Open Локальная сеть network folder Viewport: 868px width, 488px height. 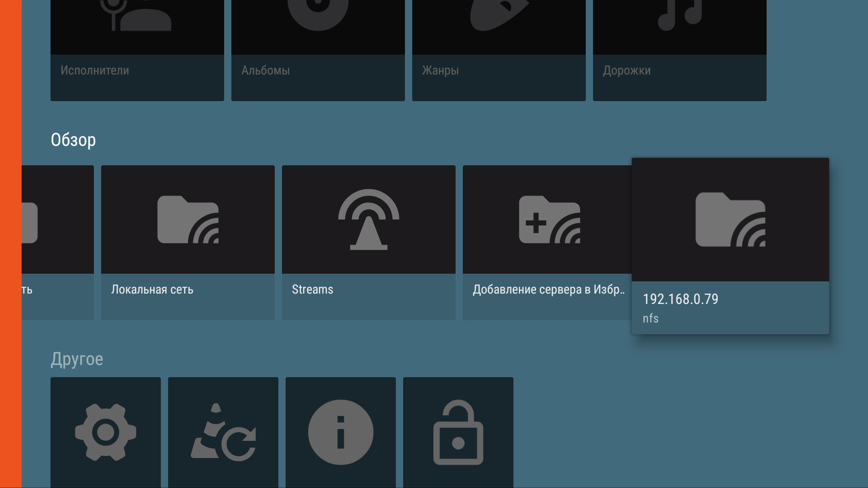[188, 220]
